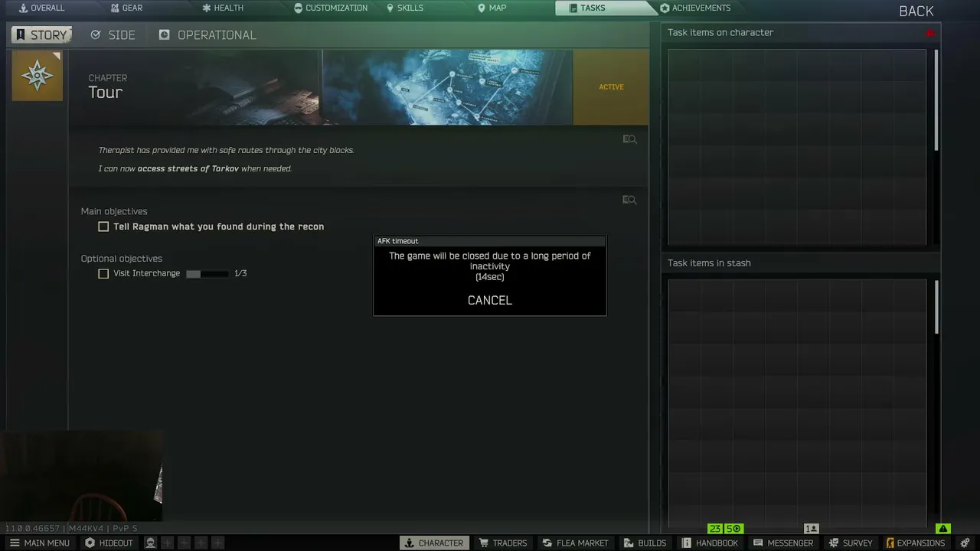Open the Skills tab
980x551 pixels.
coord(405,8)
